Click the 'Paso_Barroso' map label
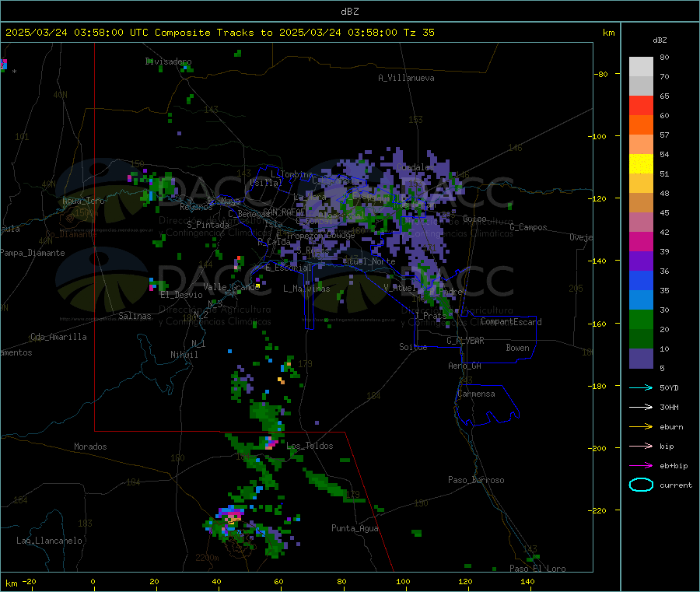Screen dimensions: 700x592 coord(476,480)
